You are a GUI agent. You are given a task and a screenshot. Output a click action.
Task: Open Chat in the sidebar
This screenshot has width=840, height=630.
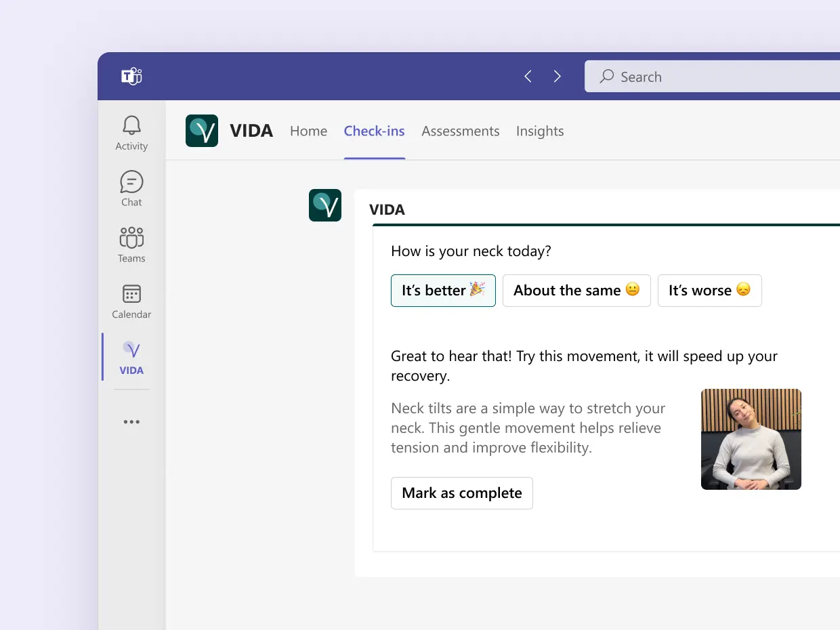tap(131, 189)
